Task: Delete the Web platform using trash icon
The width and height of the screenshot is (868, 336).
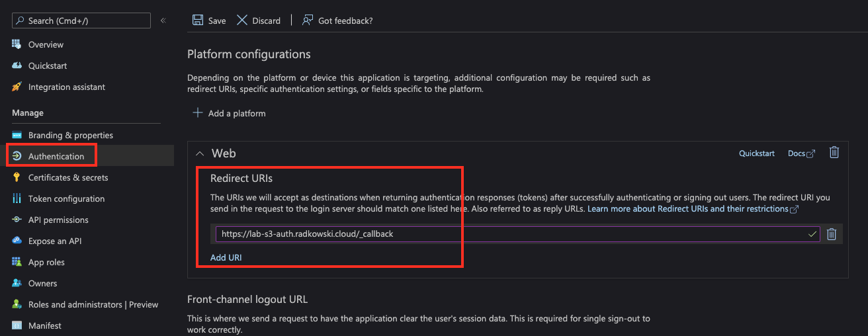Action: (x=834, y=153)
